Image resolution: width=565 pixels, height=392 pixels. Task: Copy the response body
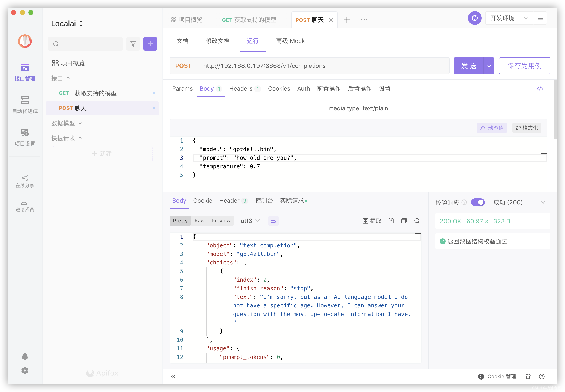click(404, 221)
